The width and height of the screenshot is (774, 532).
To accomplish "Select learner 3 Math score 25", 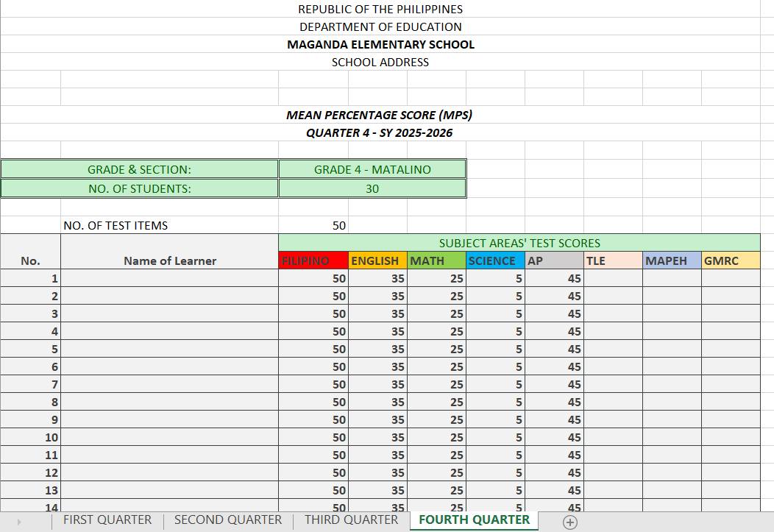I will (x=436, y=314).
